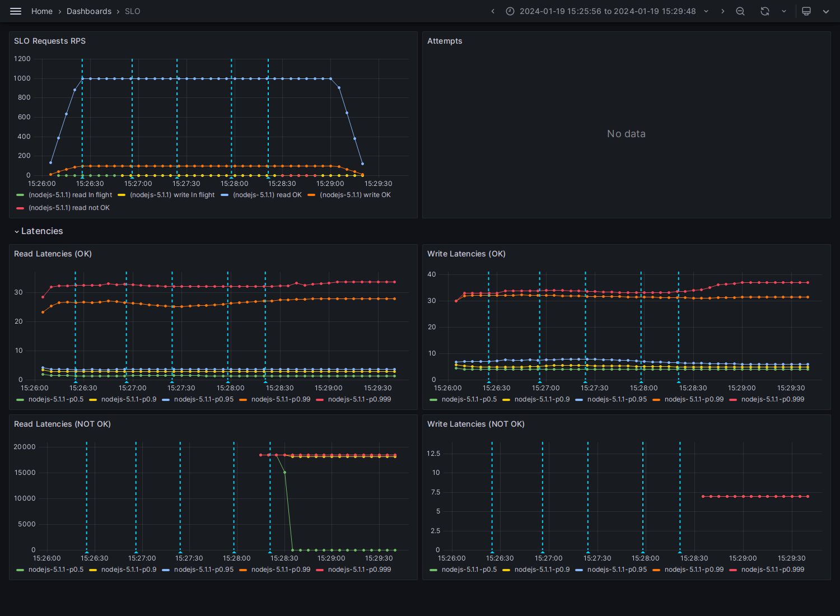Go to Home breadcrumb
The width and height of the screenshot is (840, 616).
click(42, 11)
